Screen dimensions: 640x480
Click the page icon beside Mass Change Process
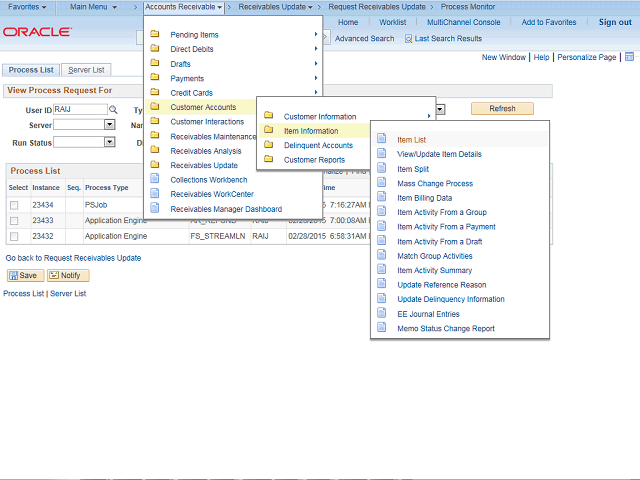coord(382,182)
